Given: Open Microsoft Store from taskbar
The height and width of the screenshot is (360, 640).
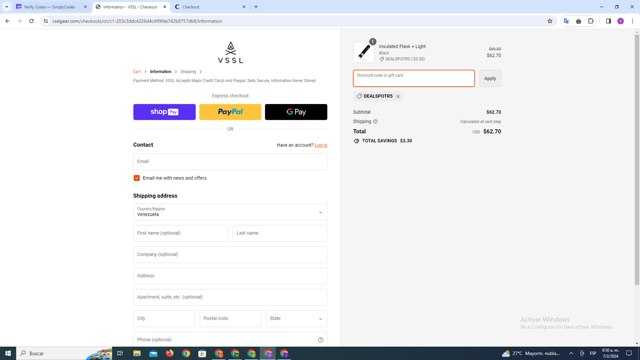Looking at the screenshot, I should coord(202,353).
